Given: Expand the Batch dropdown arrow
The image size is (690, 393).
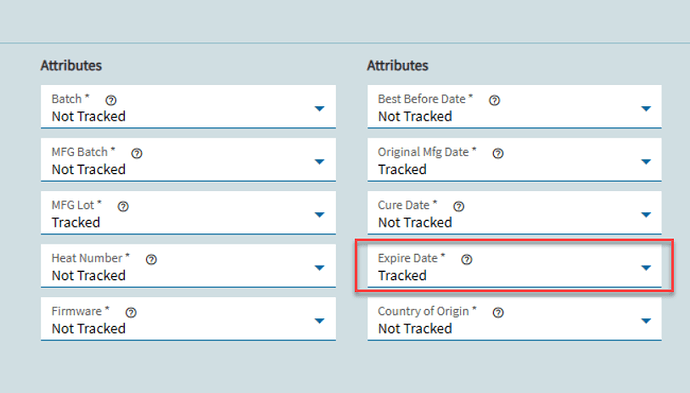Looking at the screenshot, I should tap(319, 108).
